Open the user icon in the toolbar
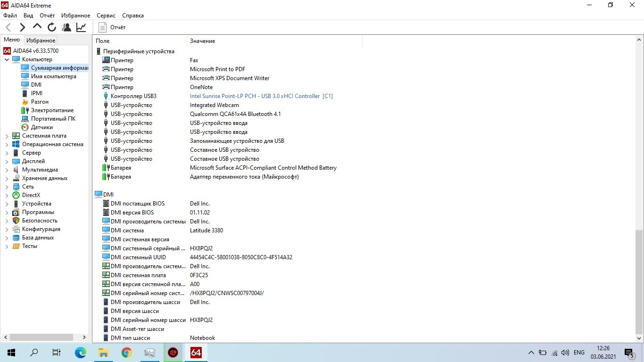644x362 pixels. (x=66, y=27)
